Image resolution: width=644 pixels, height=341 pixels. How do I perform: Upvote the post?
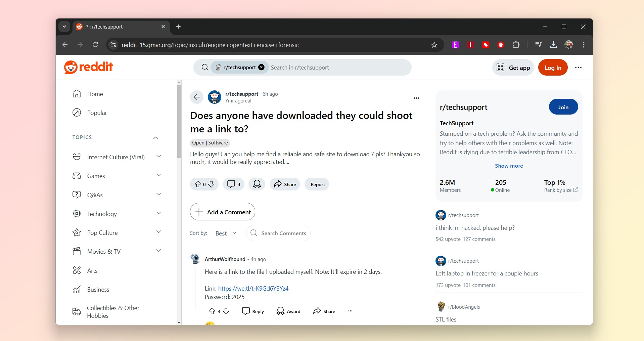click(x=198, y=184)
